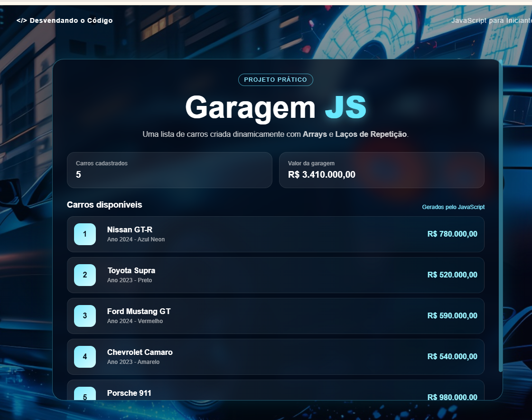Click the Ano 2024 - Vermelho details
Image resolution: width=532 pixels, height=420 pixels.
click(135, 321)
